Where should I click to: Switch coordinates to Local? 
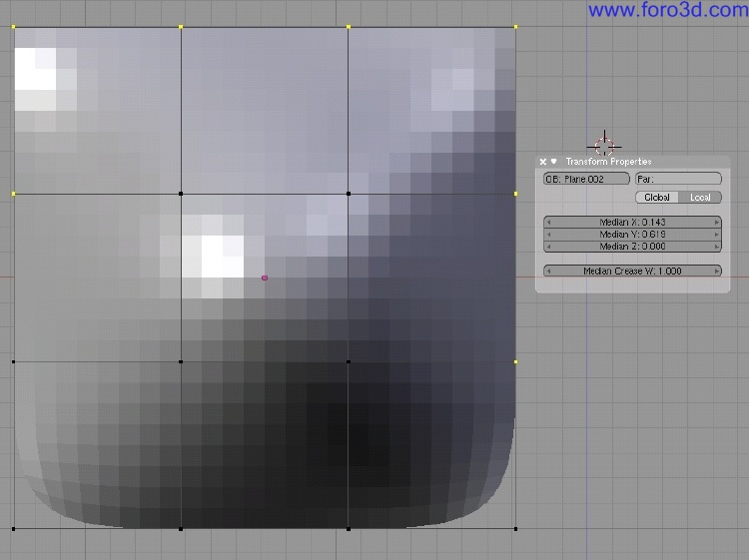[x=700, y=198]
